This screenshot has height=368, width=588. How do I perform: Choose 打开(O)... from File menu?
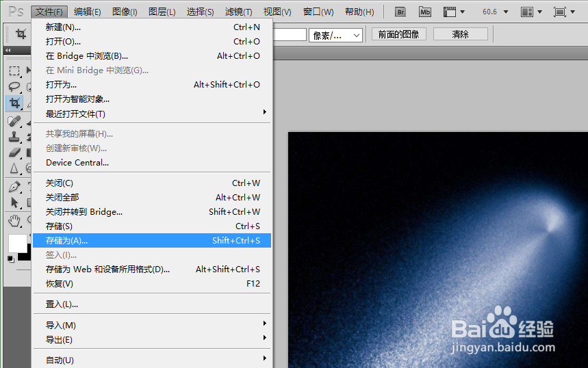coord(152,41)
